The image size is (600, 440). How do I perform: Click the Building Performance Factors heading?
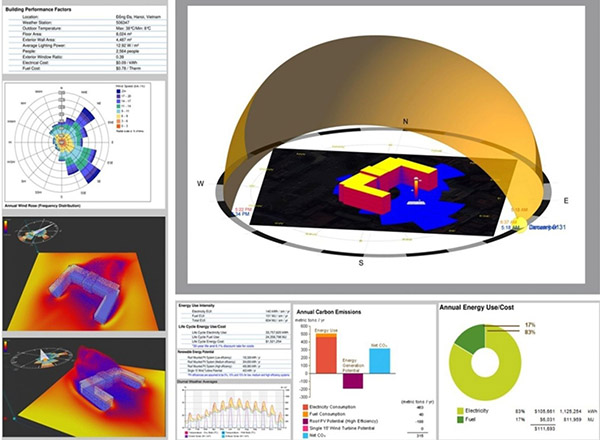[x=45, y=9]
